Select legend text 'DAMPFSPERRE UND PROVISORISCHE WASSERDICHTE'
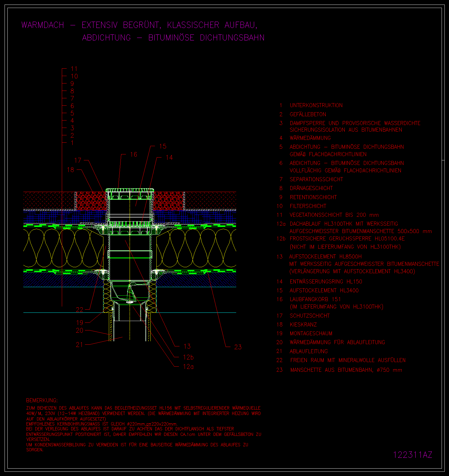This screenshot has width=449, height=476. point(355,123)
